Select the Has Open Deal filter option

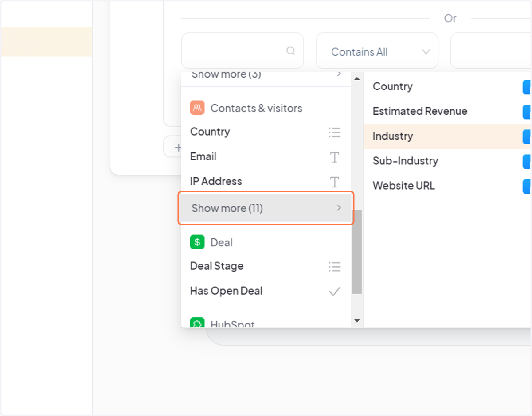pos(266,291)
